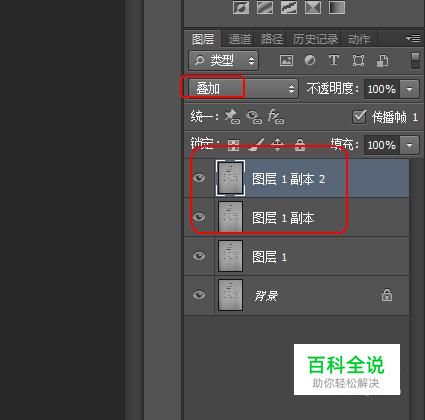
Task: Hide layer 图层 1 副本
Action: point(199,217)
